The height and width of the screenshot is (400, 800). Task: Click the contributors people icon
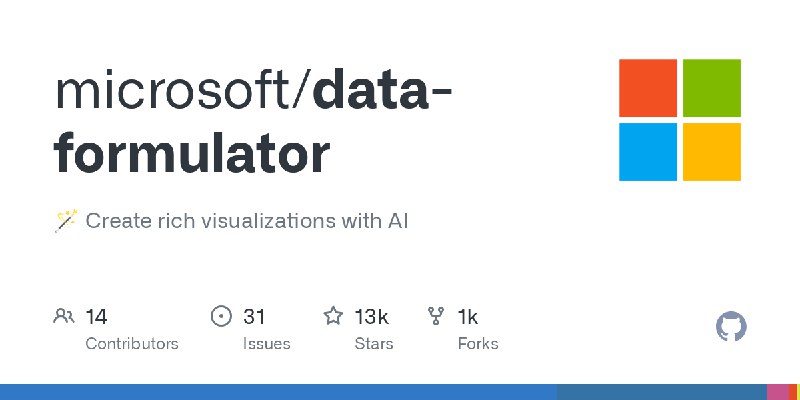tap(64, 316)
